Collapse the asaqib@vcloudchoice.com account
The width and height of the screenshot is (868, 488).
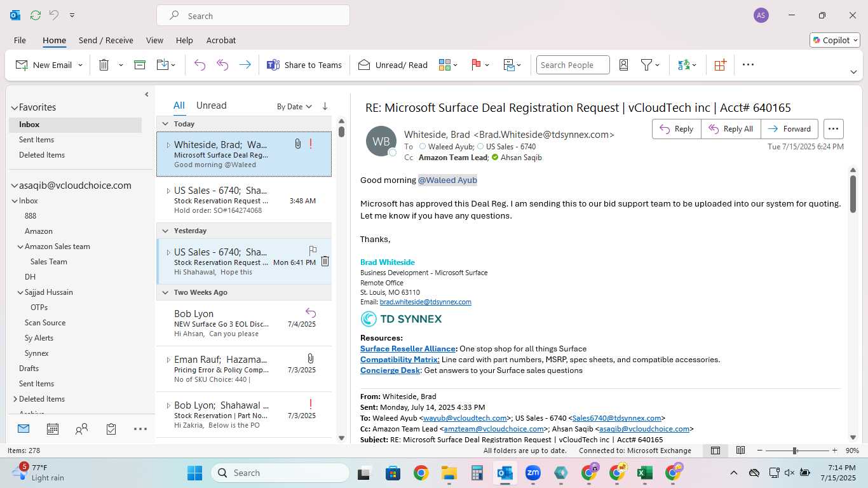15,186
